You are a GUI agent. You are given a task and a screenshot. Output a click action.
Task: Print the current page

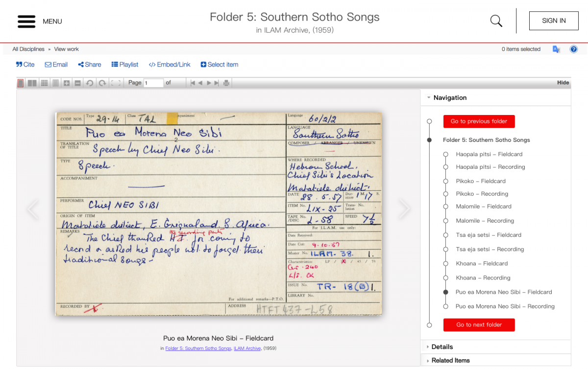(x=226, y=83)
